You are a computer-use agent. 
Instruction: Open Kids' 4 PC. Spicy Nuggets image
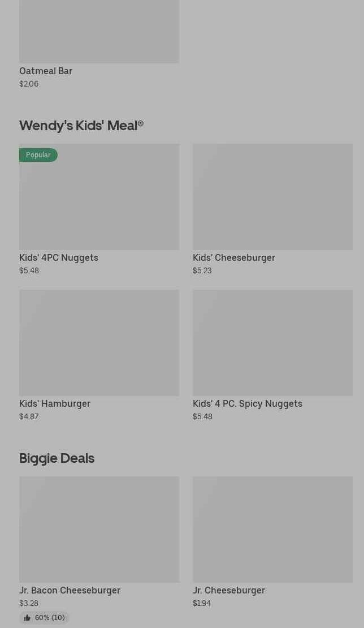(273, 343)
